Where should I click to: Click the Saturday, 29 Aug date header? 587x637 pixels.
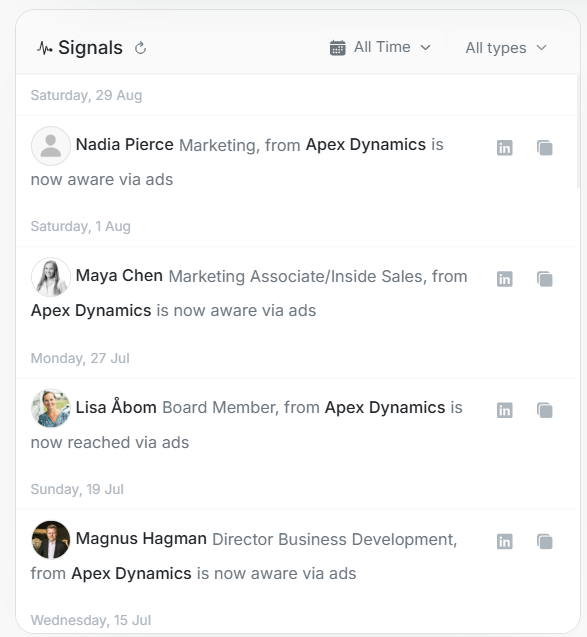click(87, 95)
